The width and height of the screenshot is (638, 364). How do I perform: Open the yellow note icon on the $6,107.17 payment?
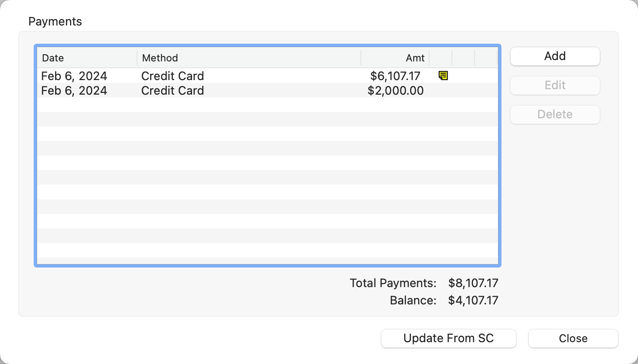pyautogui.click(x=443, y=76)
